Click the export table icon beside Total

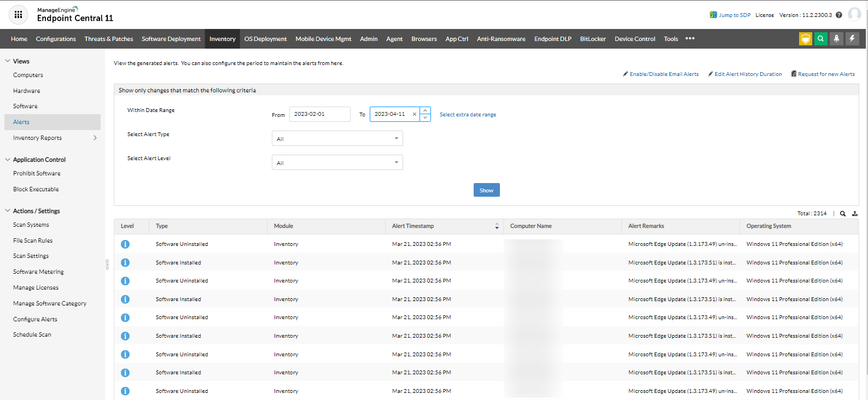855,214
